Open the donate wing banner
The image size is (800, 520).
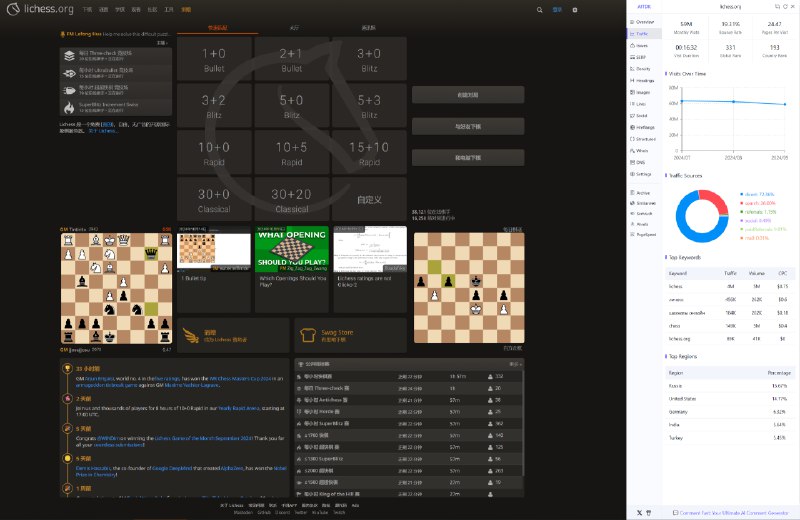click(233, 335)
